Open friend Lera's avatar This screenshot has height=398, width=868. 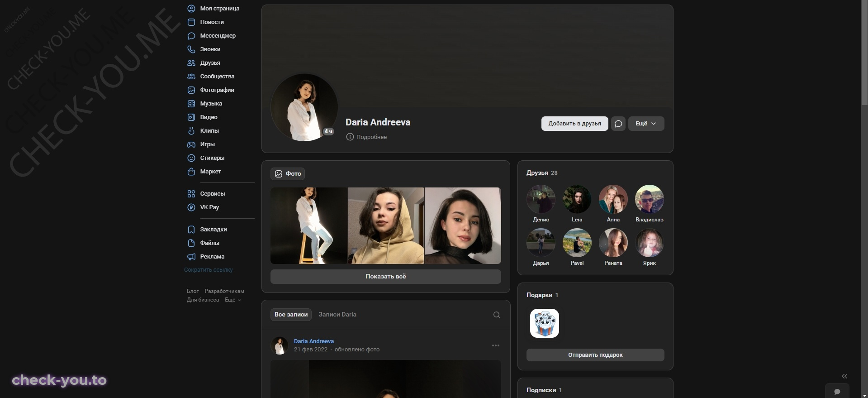[x=577, y=199]
